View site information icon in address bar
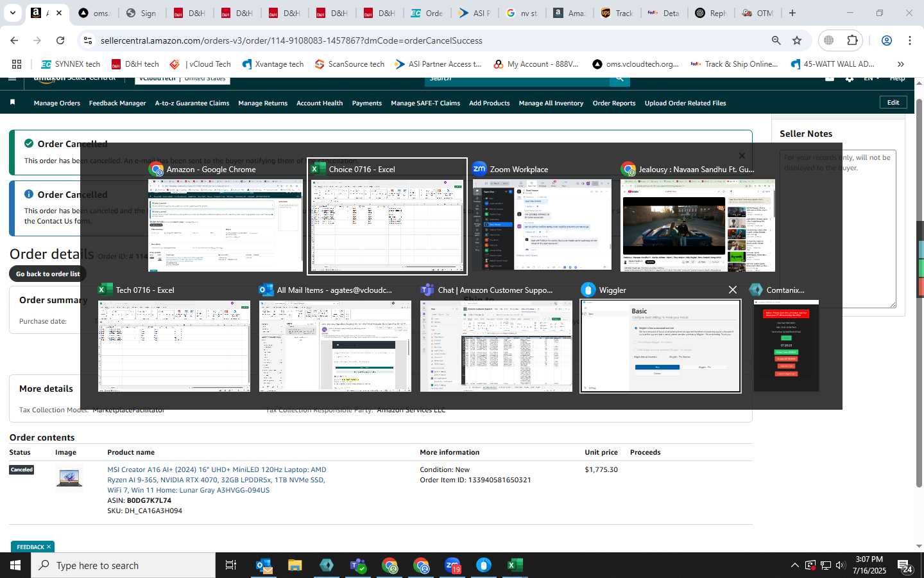924x578 pixels. tap(88, 40)
